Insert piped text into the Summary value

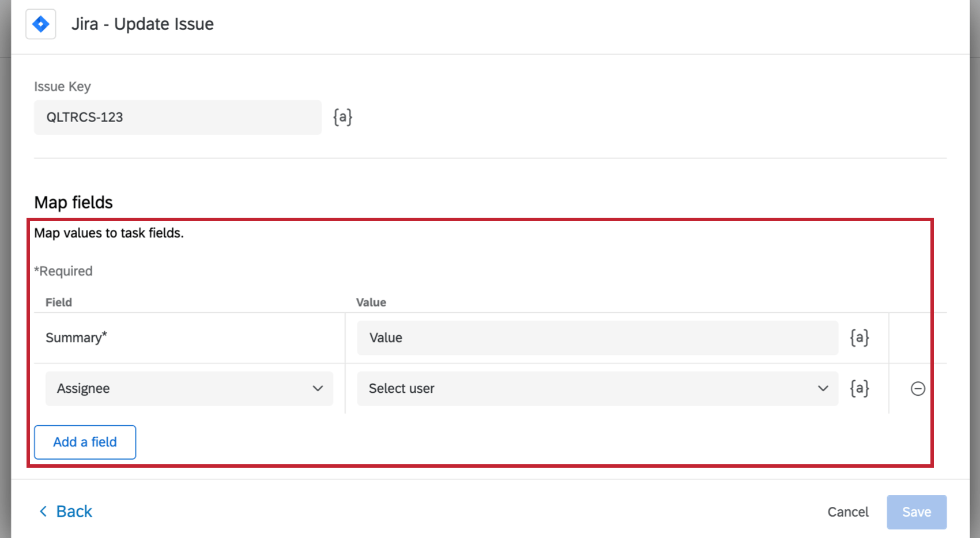[x=860, y=338]
